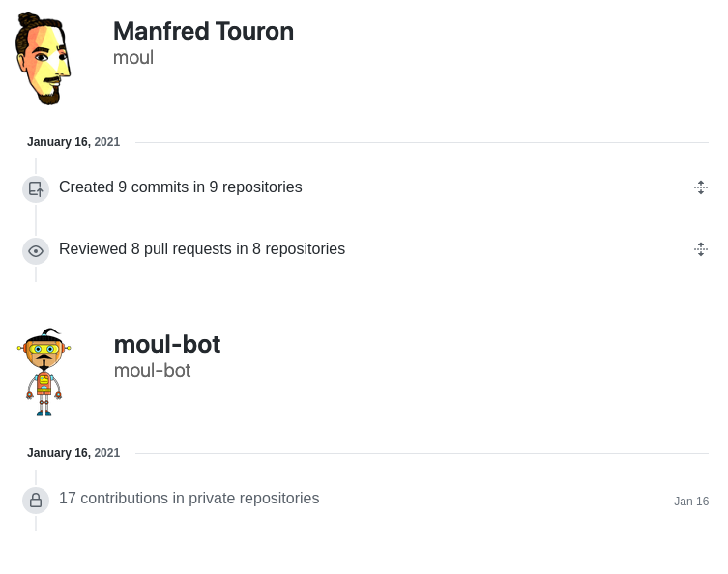Click the 'Manfred Touron' profile name
The image size is (728, 574).
point(203,31)
